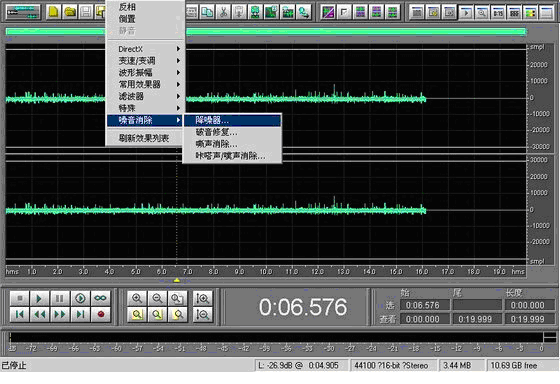Switch to multitrack view with leftmost toolbar button
The image size is (560, 384).
pyautogui.click(x=23, y=12)
